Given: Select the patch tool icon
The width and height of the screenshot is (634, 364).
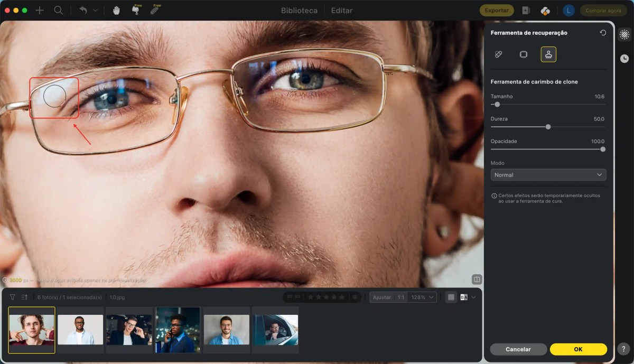Looking at the screenshot, I should coord(524,54).
